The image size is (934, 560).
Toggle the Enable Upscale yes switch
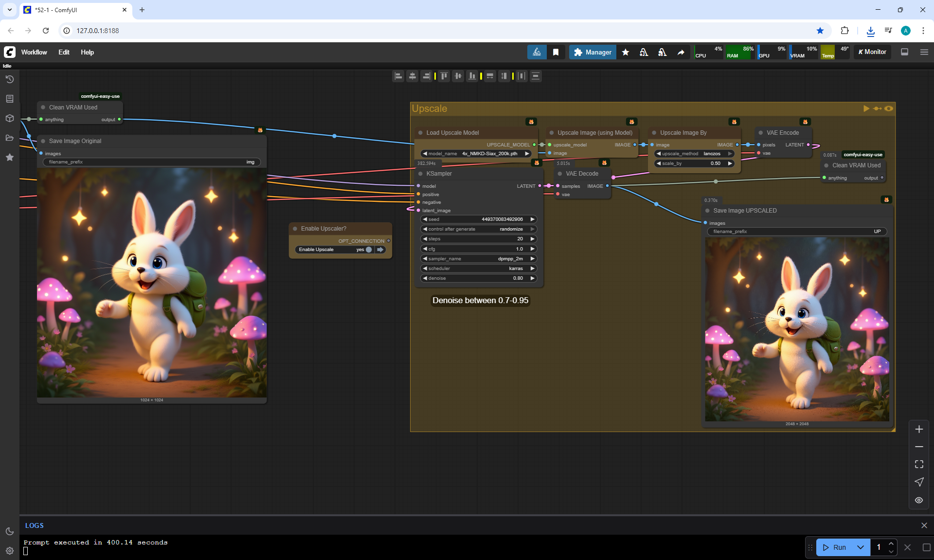click(369, 250)
